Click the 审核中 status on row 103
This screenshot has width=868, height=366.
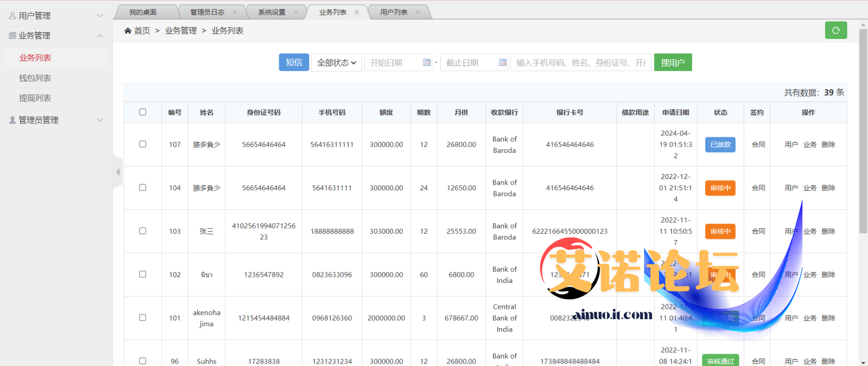(721, 231)
